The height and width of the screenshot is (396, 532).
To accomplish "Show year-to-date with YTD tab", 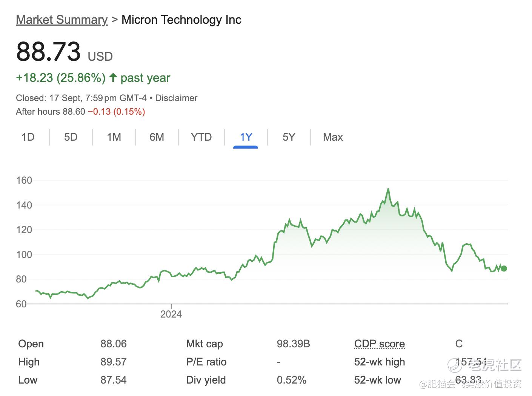I will 201,137.
